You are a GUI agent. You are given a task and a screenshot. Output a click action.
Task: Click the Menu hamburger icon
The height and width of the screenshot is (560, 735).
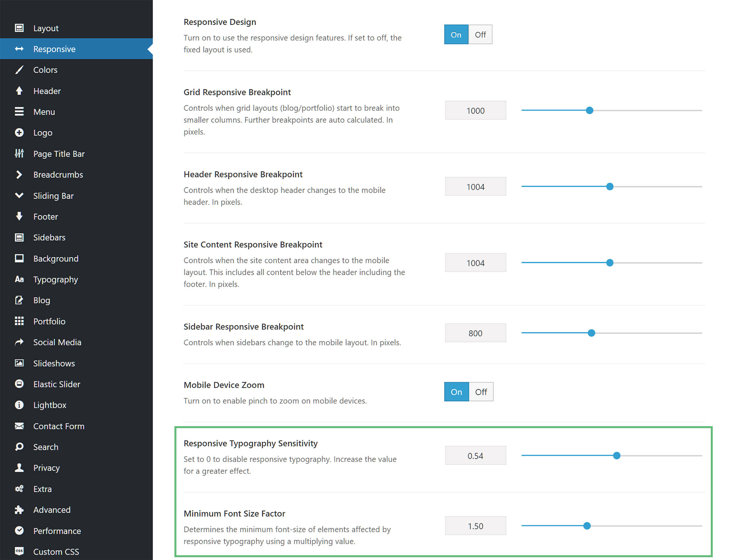point(19,112)
